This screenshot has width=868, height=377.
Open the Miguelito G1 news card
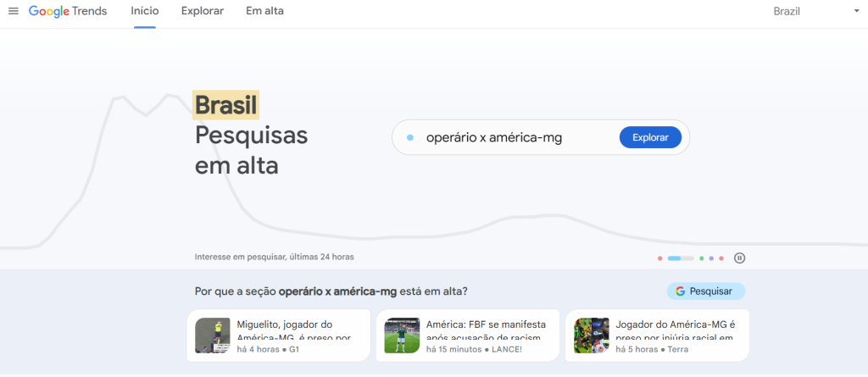(x=278, y=335)
